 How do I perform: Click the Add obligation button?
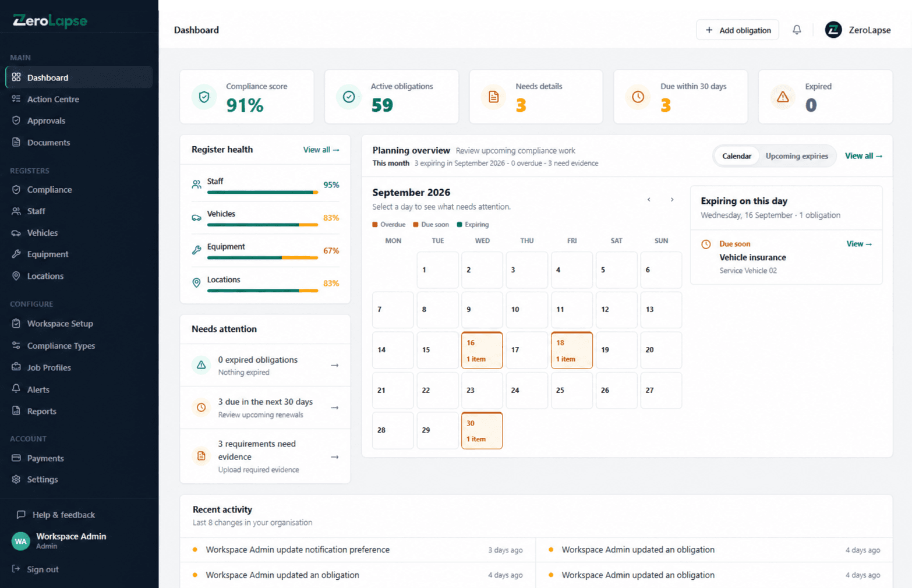coord(737,30)
